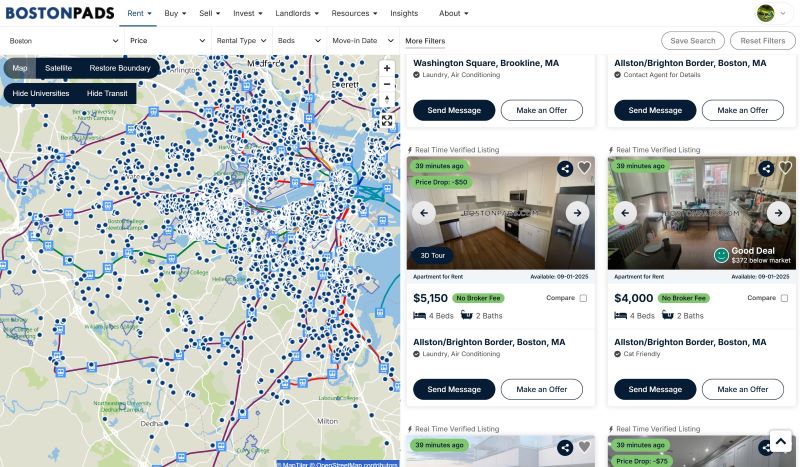Jump back to top with arrow button

(781, 441)
